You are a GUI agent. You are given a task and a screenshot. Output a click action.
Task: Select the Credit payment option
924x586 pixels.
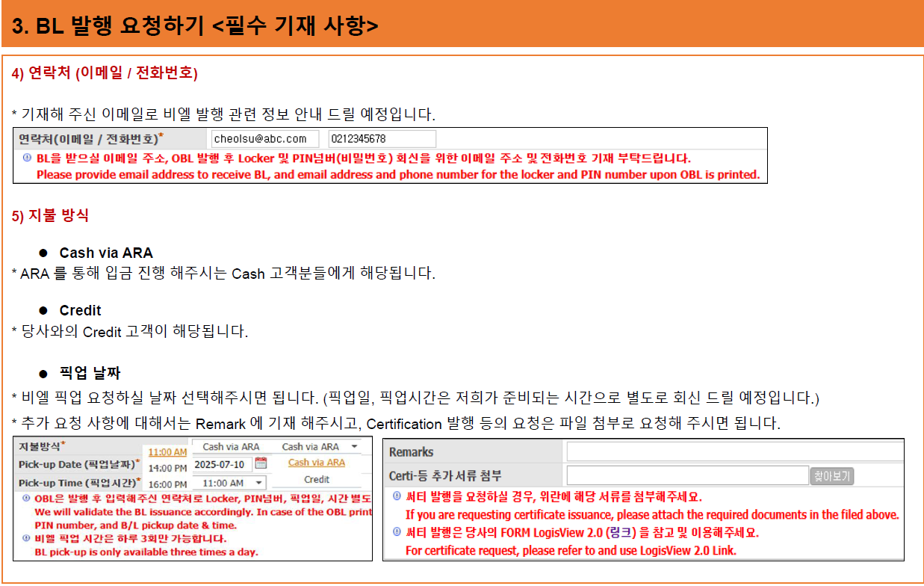coord(317,480)
